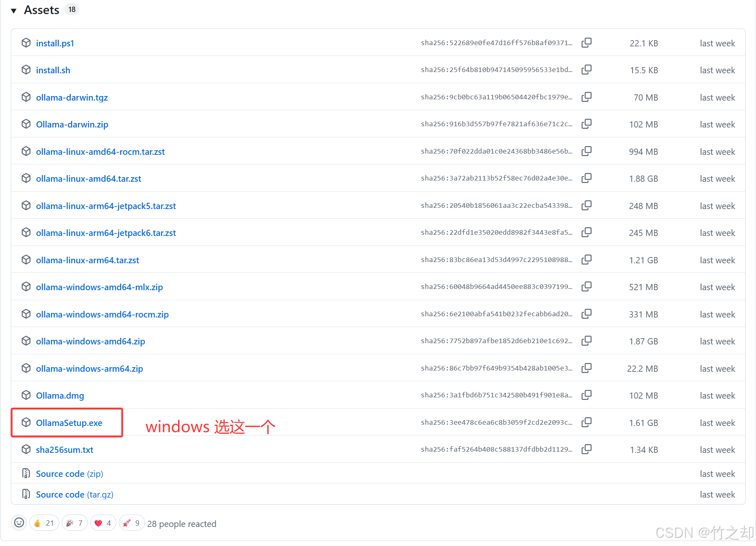The height and width of the screenshot is (546, 756).
Task: Collapse the Assets section triangle
Action: (14, 11)
